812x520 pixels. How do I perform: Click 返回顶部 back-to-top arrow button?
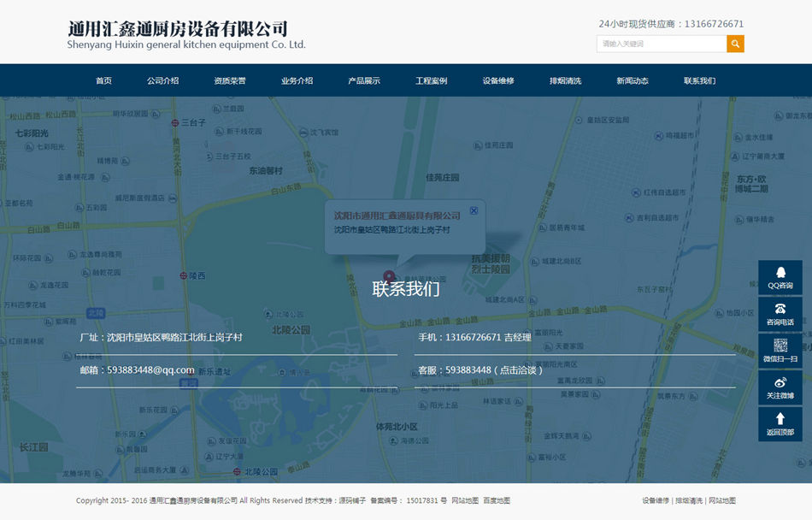tap(780, 424)
